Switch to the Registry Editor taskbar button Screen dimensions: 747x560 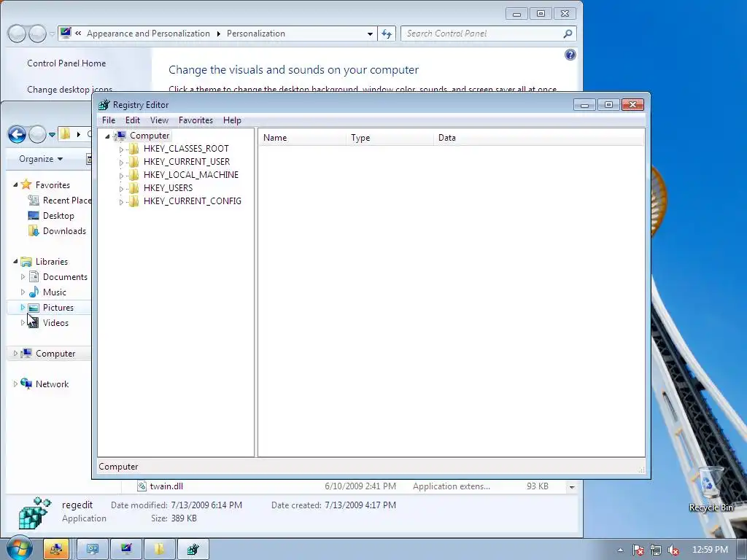click(193, 549)
